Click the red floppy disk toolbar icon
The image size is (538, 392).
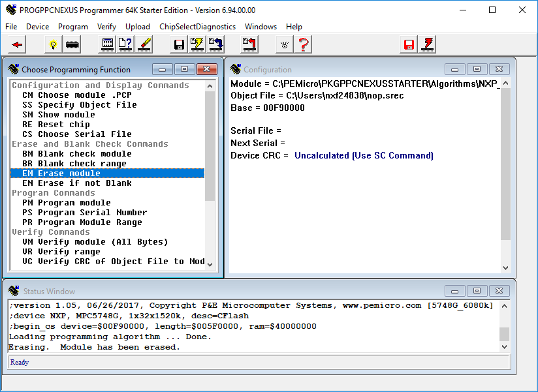(x=409, y=44)
